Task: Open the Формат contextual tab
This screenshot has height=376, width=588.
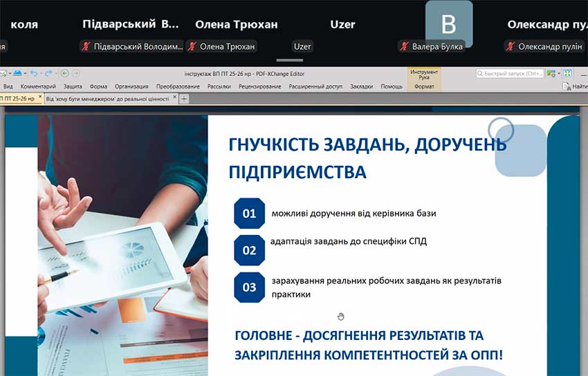Action: pos(424,86)
